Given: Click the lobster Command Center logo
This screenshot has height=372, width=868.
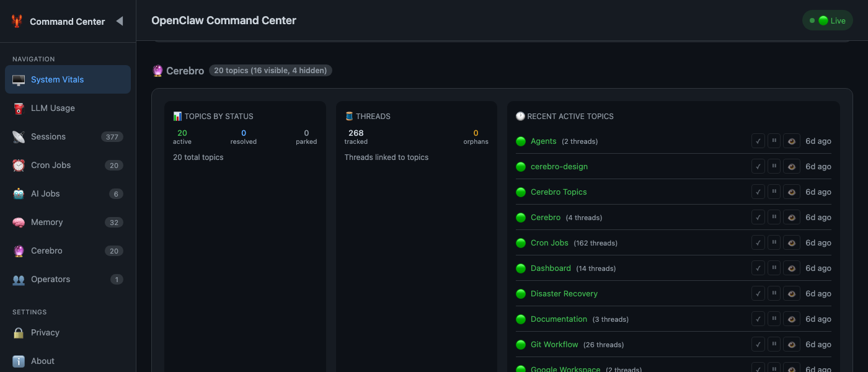Looking at the screenshot, I should 17,21.
